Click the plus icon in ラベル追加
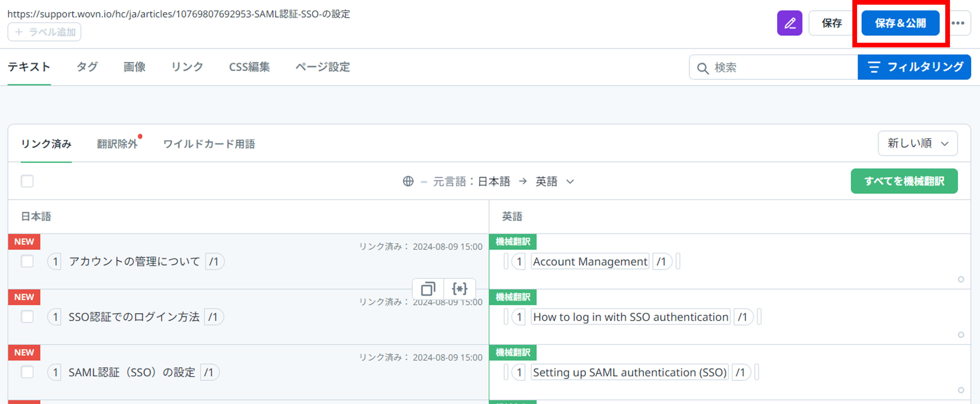The width and height of the screenshot is (980, 404). 19,32
